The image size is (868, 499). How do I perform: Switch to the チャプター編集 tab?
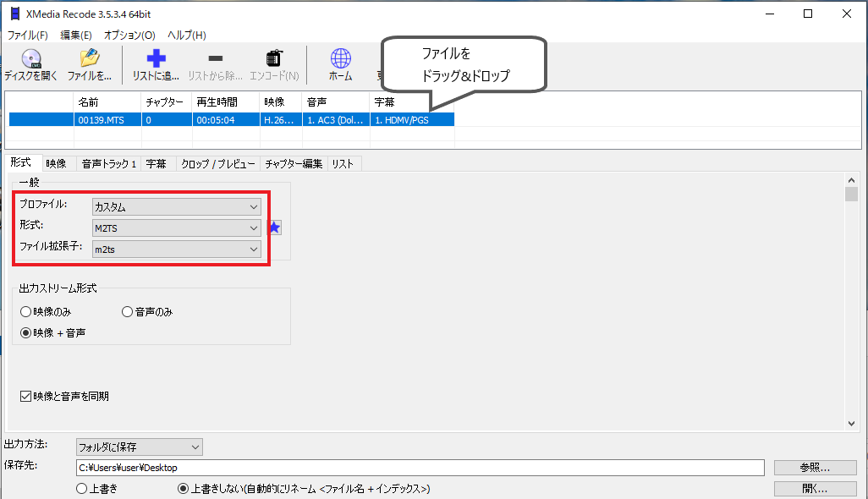pyautogui.click(x=294, y=164)
